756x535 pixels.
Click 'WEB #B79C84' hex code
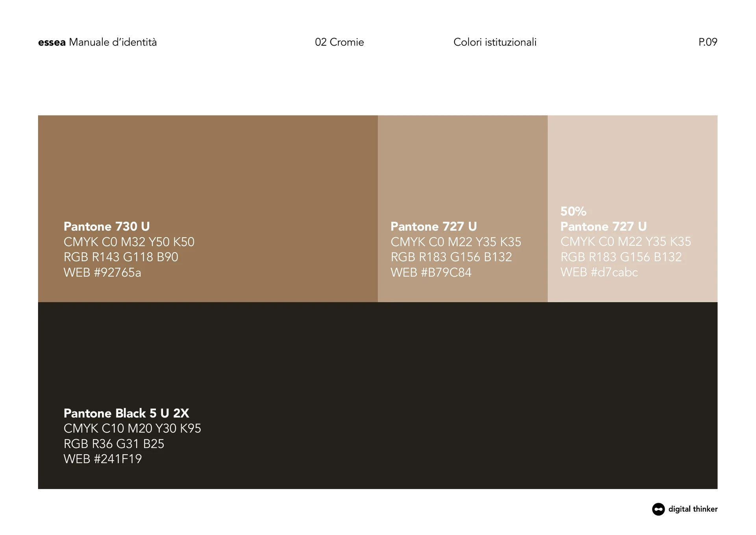pos(431,273)
